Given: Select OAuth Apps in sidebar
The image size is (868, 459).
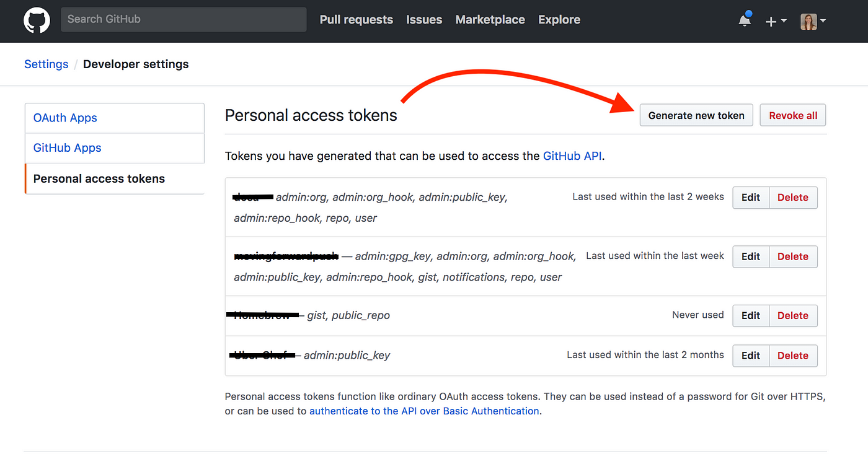Looking at the screenshot, I should click(x=115, y=118).
